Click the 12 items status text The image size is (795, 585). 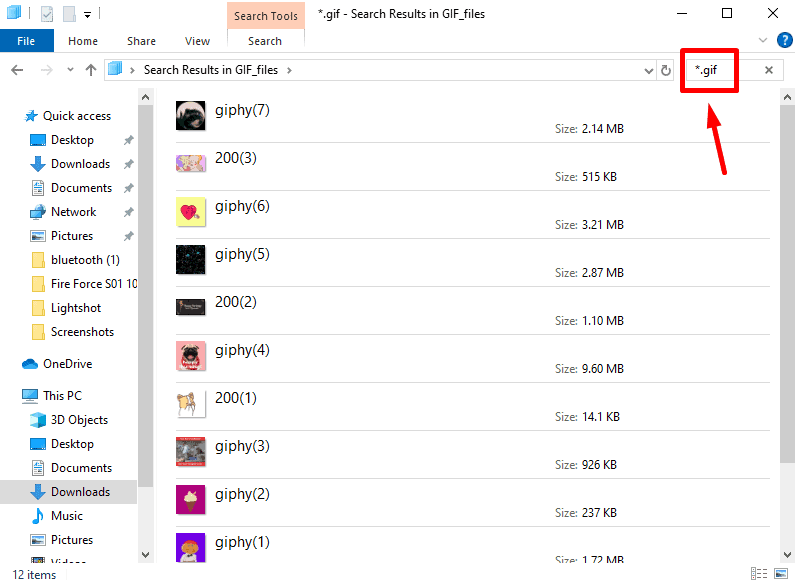coord(34,575)
